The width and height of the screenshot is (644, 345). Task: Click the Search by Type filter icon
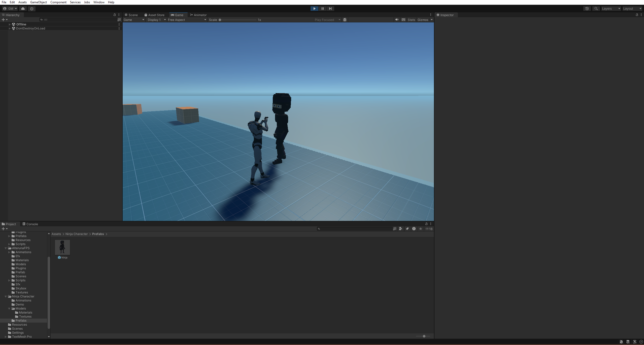401,229
